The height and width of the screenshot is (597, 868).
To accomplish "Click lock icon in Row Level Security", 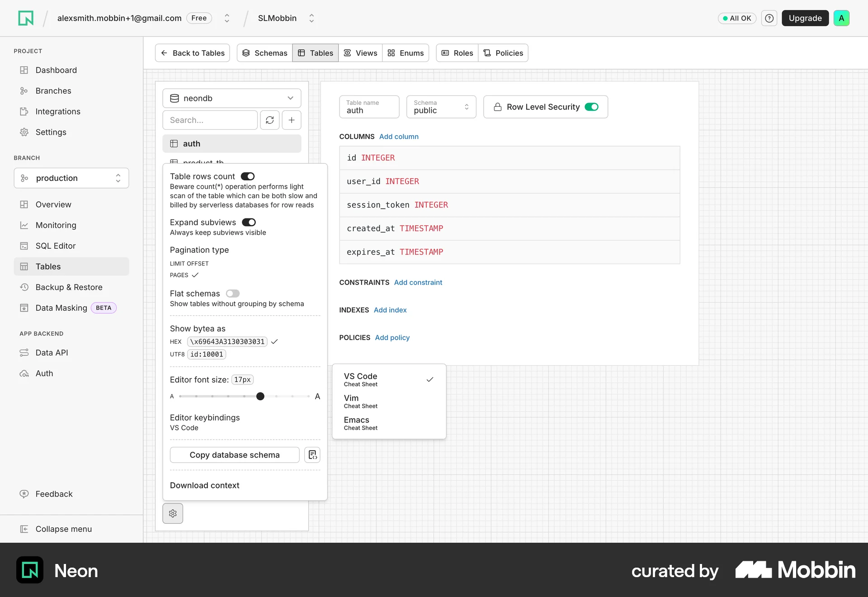I will (497, 107).
